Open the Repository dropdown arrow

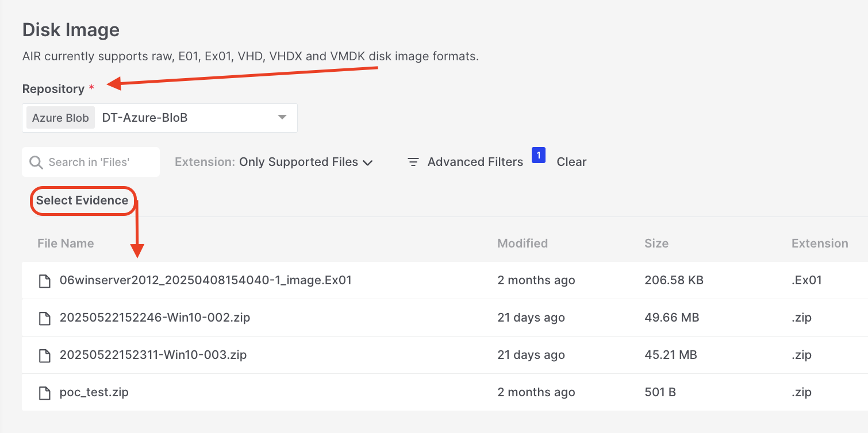coord(282,118)
